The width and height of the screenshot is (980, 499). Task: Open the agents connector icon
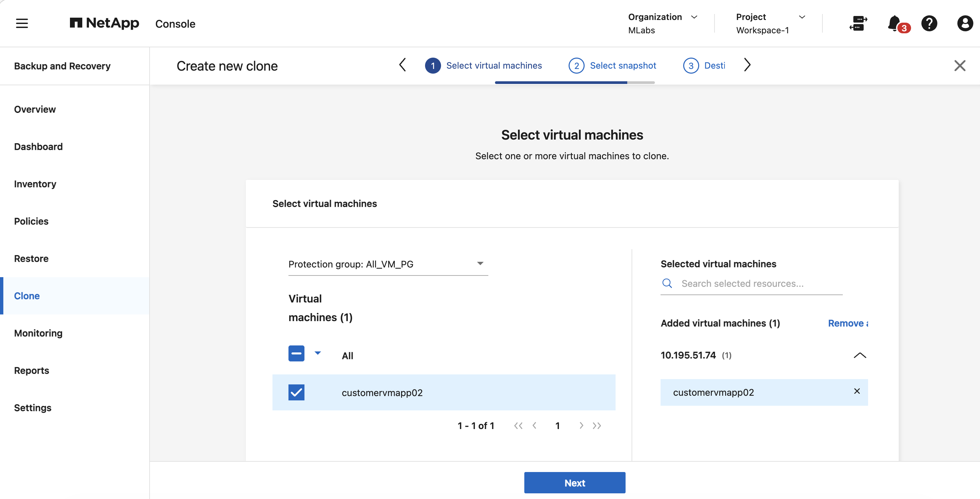click(858, 23)
